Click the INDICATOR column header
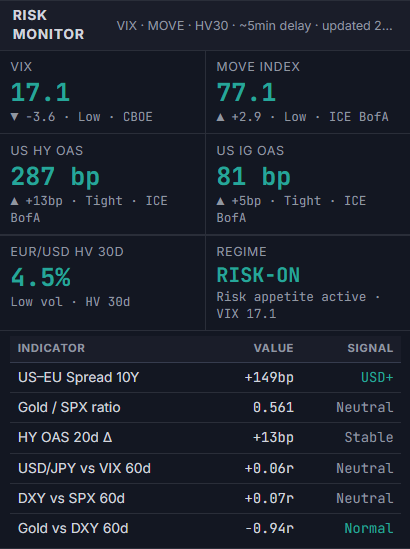 [x=51, y=348]
